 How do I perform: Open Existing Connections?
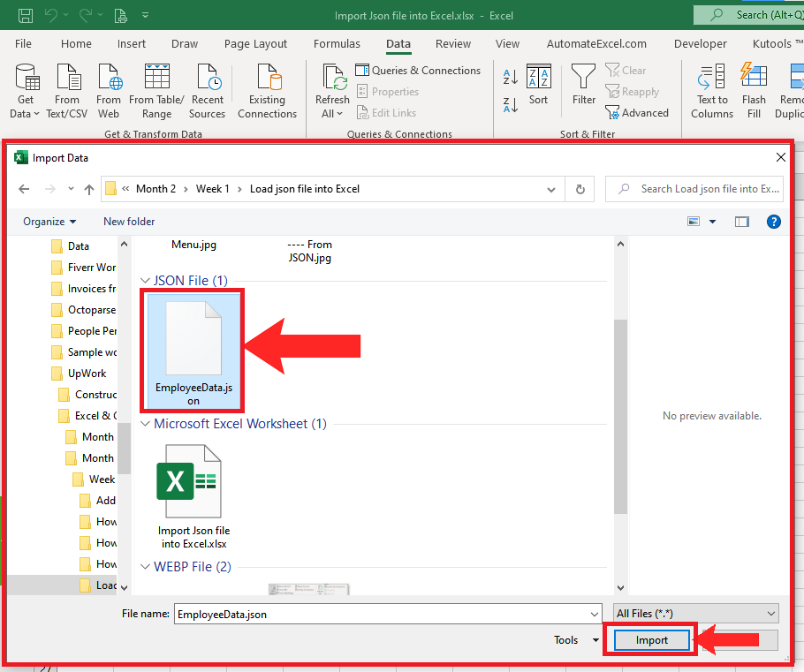[267, 91]
